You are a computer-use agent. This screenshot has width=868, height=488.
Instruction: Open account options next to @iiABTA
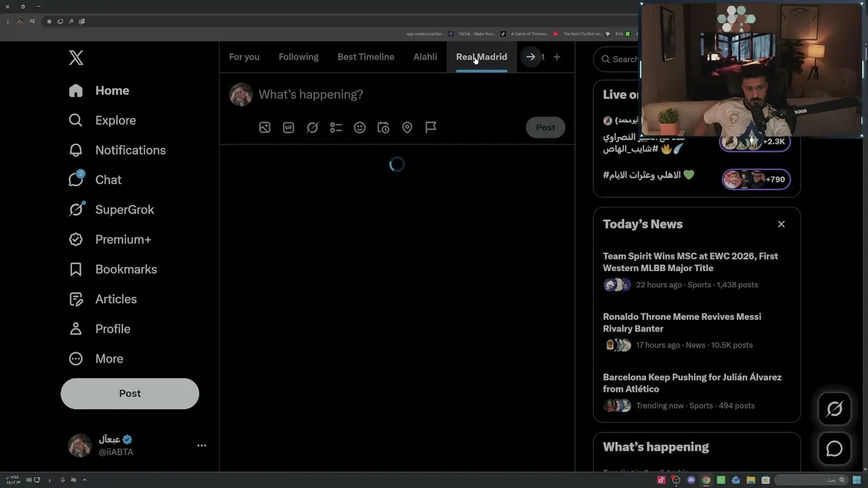201,445
